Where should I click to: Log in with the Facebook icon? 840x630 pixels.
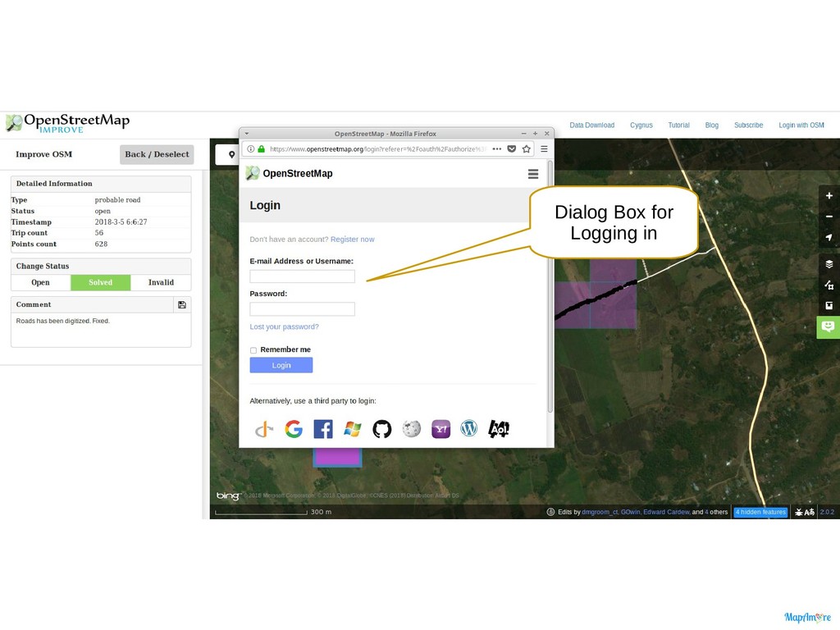323,429
